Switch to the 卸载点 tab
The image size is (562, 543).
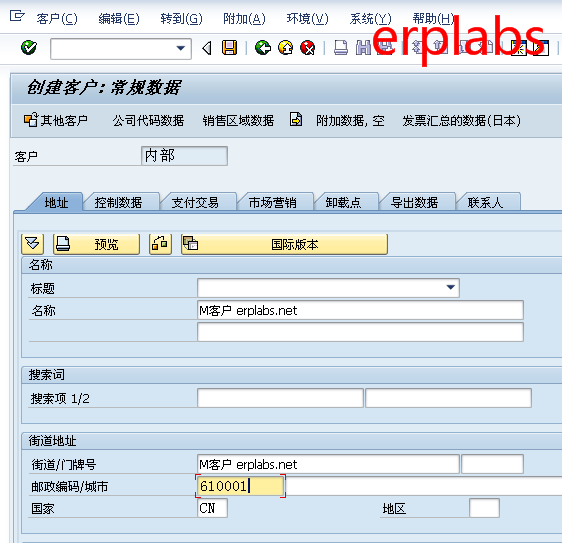pos(343,203)
